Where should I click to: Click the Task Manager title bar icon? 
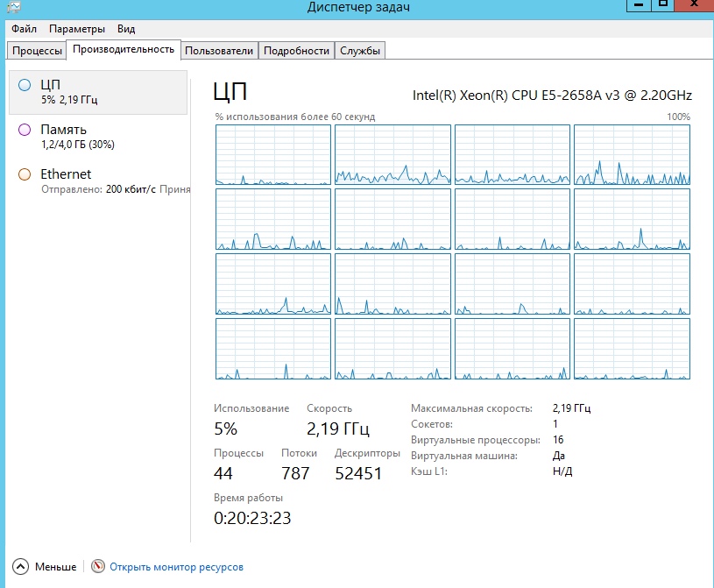14,6
